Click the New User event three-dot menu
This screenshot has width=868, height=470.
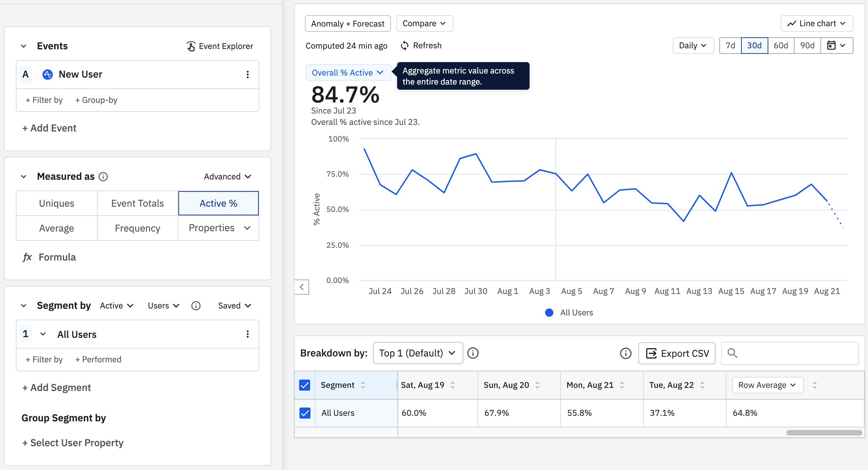tap(247, 75)
